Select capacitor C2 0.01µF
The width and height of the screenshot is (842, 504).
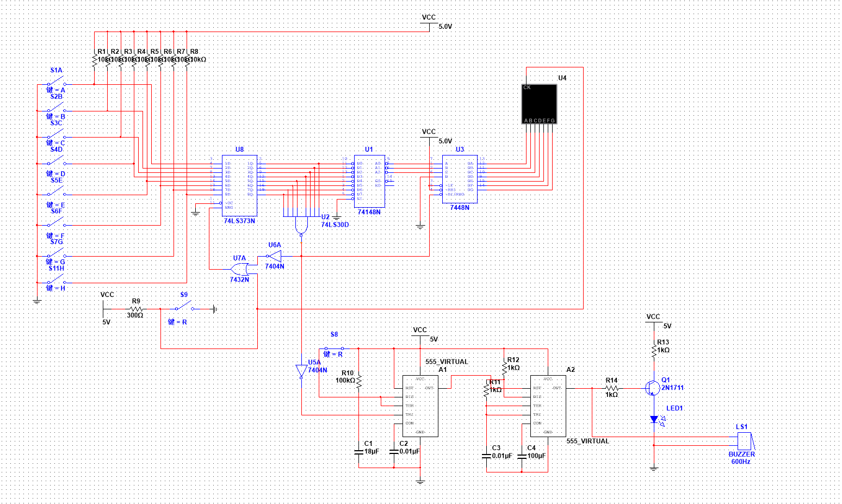pos(394,451)
